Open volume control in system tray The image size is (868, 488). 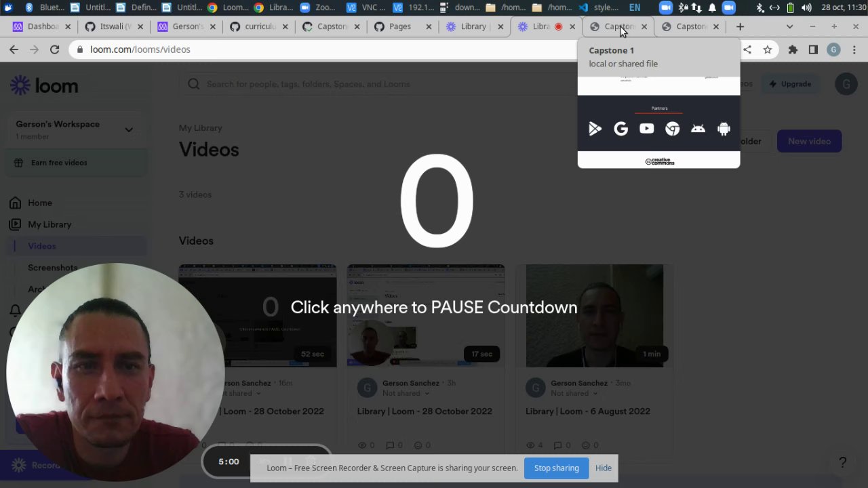tap(806, 7)
